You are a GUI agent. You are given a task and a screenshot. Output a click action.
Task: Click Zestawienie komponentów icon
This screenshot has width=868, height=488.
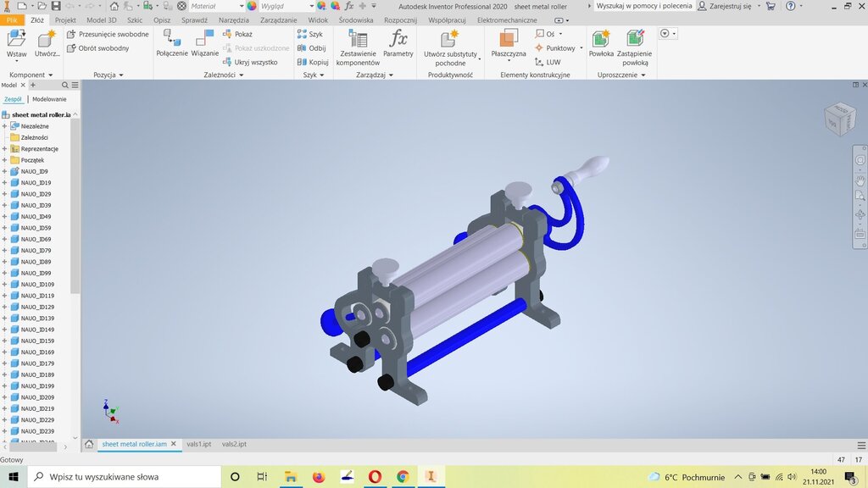[x=358, y=39]
